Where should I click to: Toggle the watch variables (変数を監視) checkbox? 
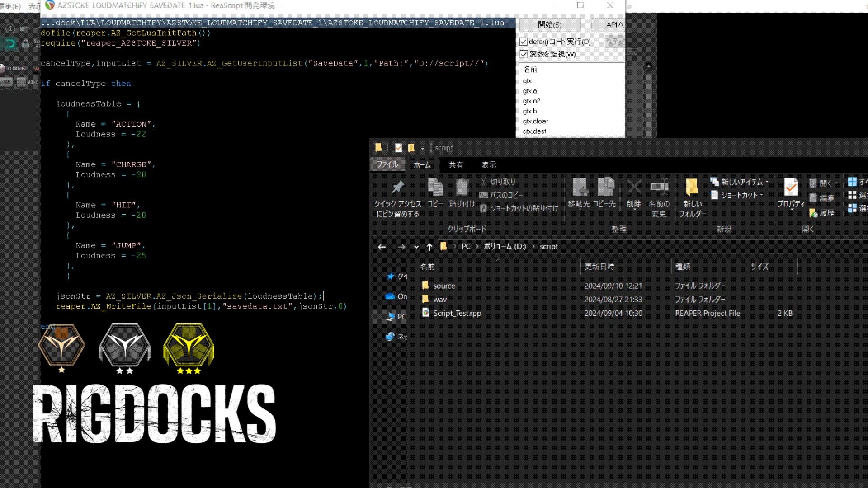tap(524, 54)
